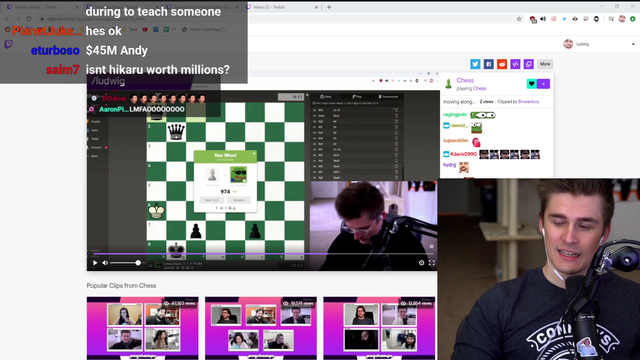Open the purple dropdown next to heart
Image resolution: width=640 pixels, height=360 pixels.
(x=543, y=84)
